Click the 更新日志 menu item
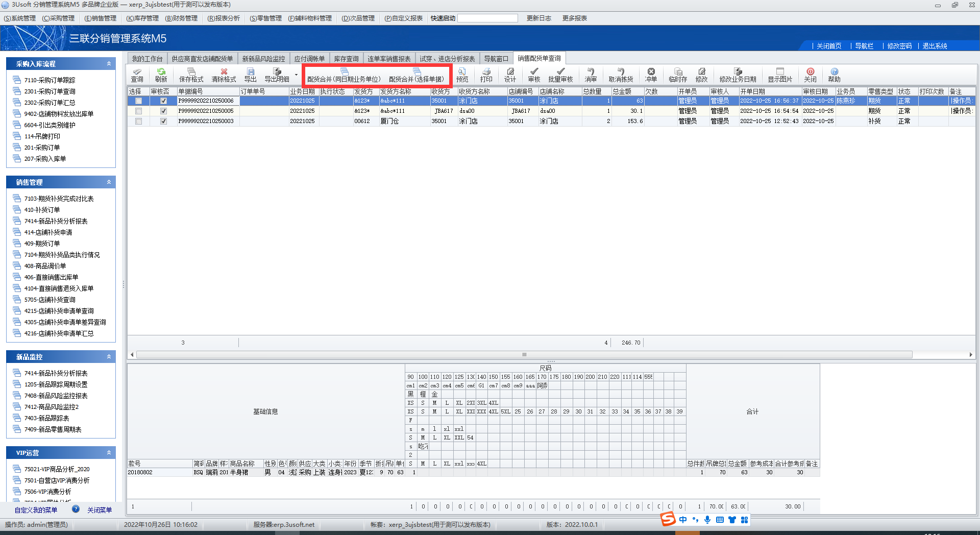The image size is (980, 535). pyautogui.click(x=538, y=18)
